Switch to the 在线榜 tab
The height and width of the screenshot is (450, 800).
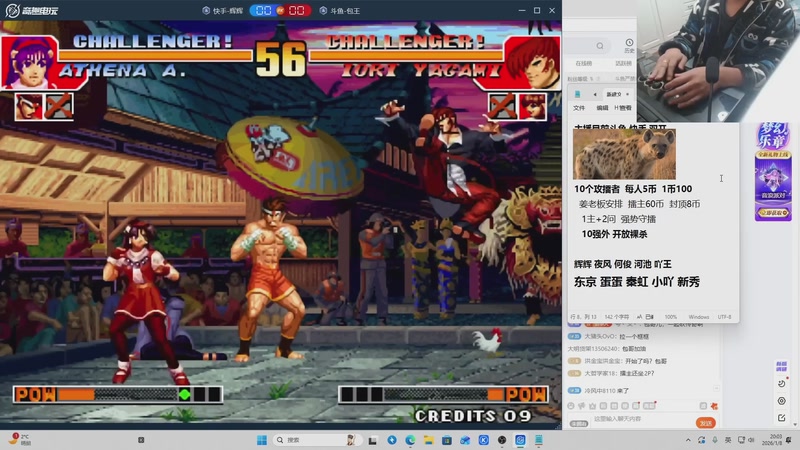click(583, 63)
